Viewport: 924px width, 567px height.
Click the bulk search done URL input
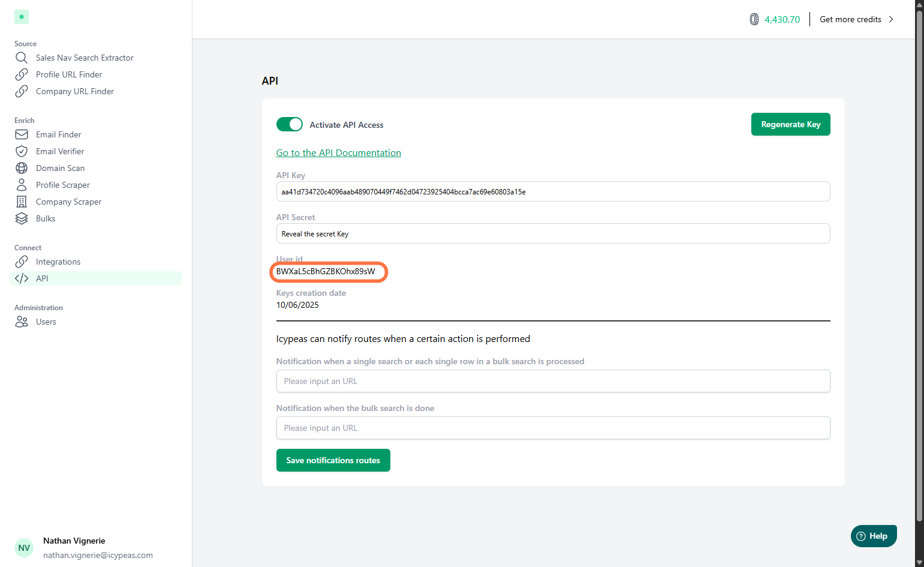(x=553, y=428)
